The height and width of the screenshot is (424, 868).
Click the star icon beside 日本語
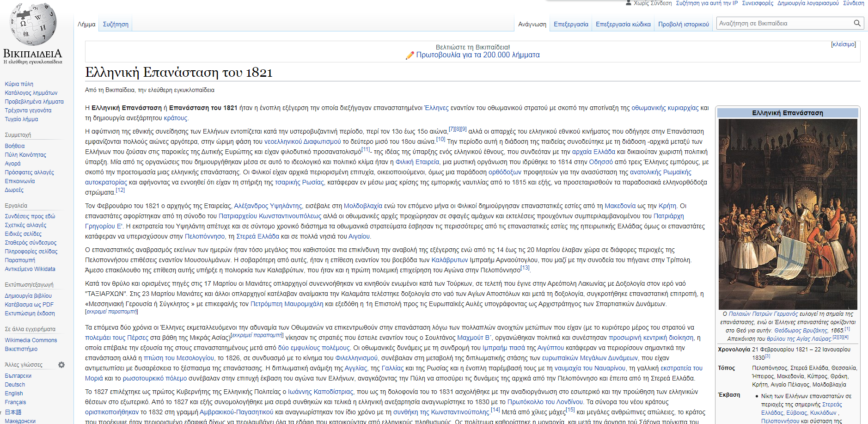click(1, 412)
